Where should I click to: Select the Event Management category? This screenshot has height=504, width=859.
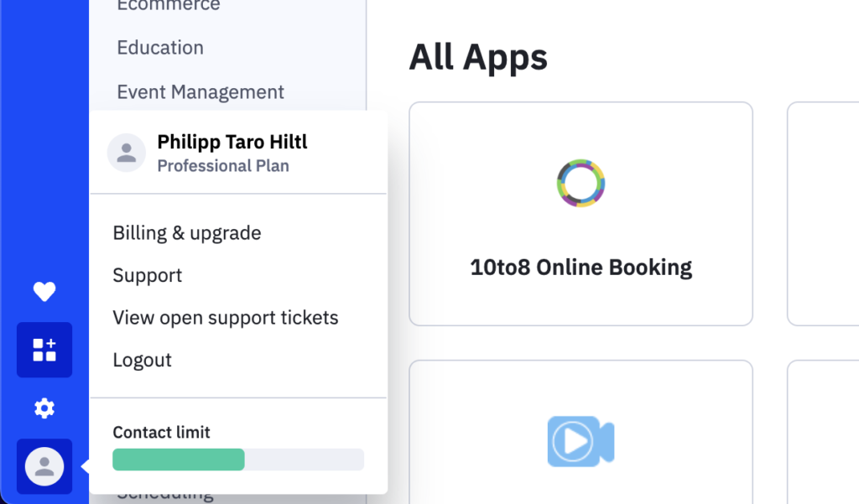pos(200,92)
